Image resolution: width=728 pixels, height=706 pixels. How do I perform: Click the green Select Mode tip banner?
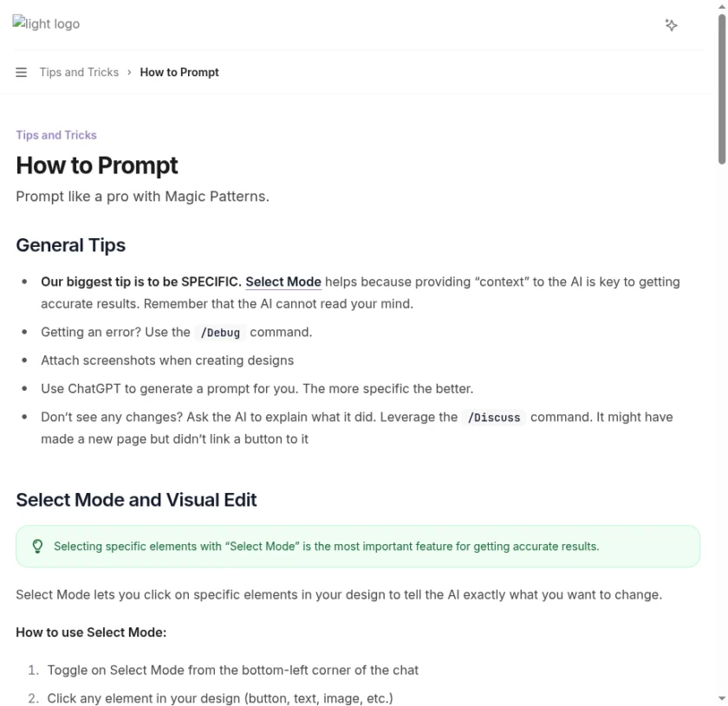(x=360, y=546)
